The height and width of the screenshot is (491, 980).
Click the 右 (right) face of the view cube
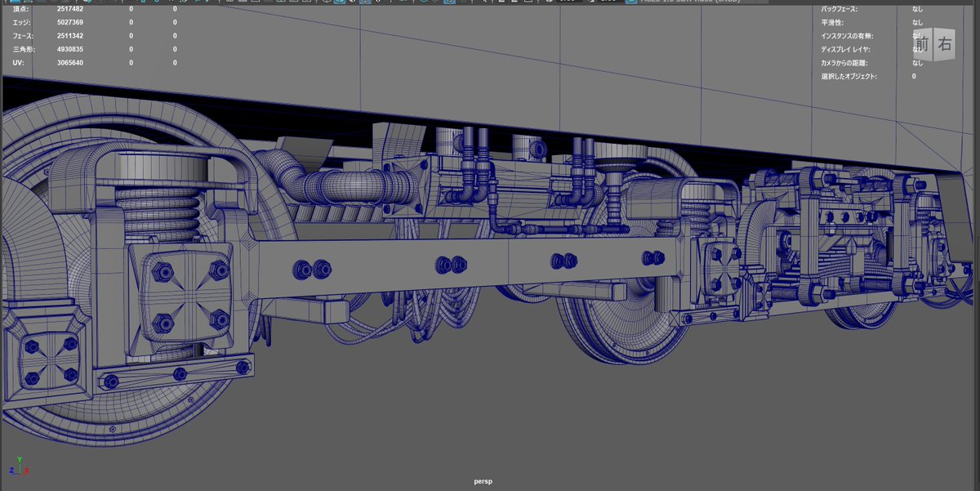point(945,45)
